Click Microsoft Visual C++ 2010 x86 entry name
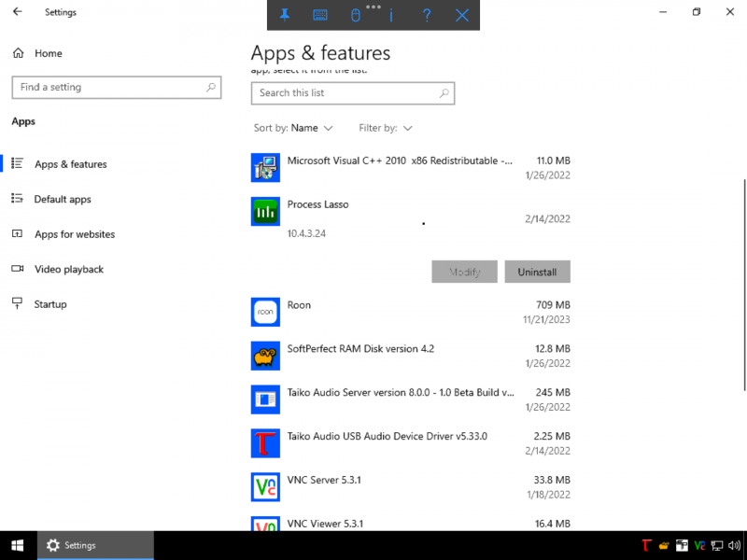 [400, 161]
